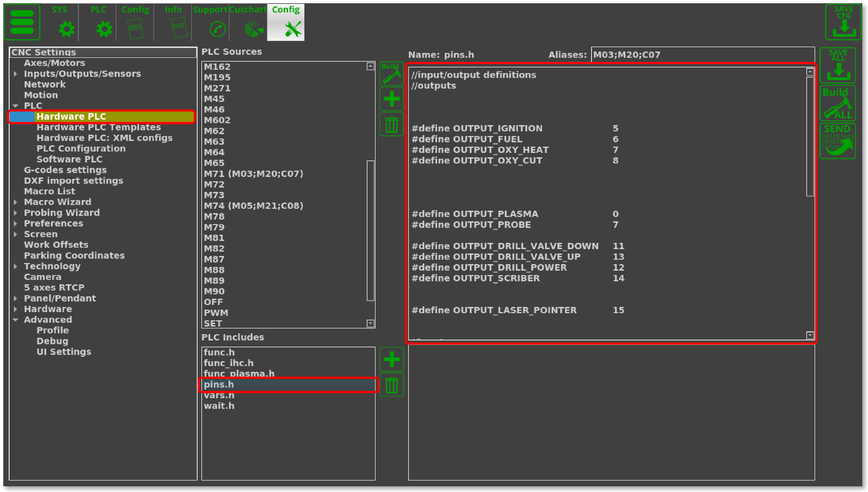Collapse the PLC tree node
This screenshot has height=492, width=868.
coord(16,106)
